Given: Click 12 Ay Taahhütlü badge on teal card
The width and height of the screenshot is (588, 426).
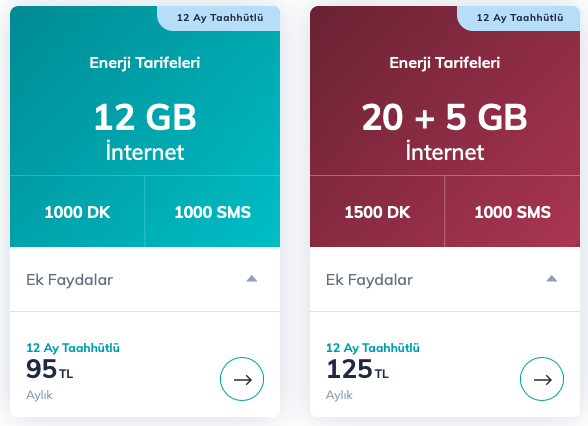Looking at the screenshot, I should pyautogui.click(x=220, y=18).
